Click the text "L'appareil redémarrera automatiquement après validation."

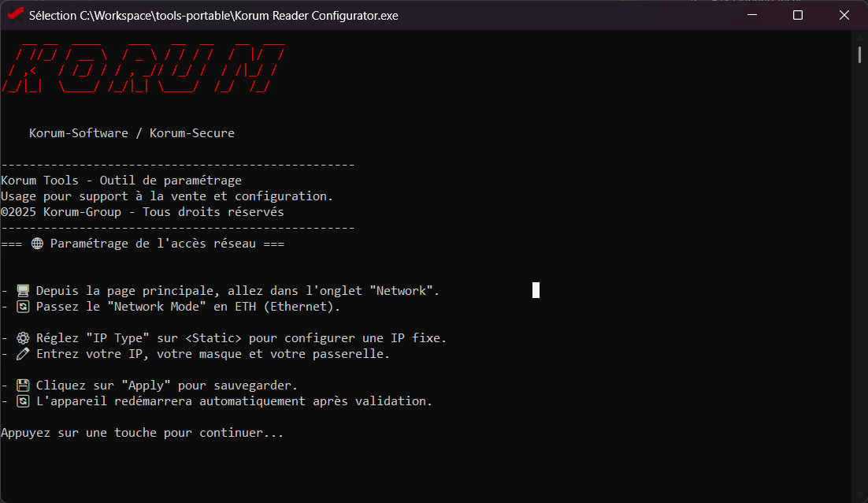coord(234,401)
